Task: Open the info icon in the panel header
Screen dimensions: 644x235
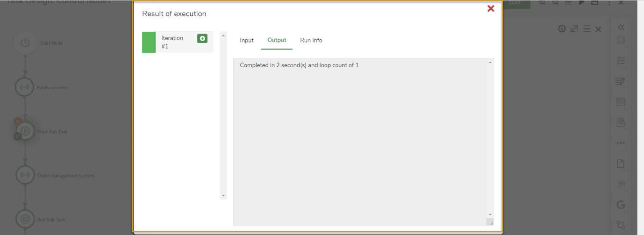Action: pyautogui.click(x=562, y=29)
